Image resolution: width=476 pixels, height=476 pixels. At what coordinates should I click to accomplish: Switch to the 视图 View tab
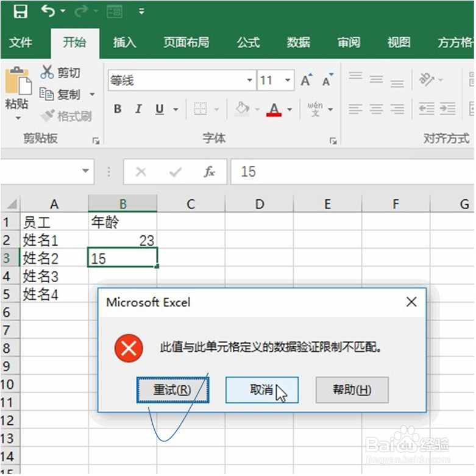coord(399,43)
